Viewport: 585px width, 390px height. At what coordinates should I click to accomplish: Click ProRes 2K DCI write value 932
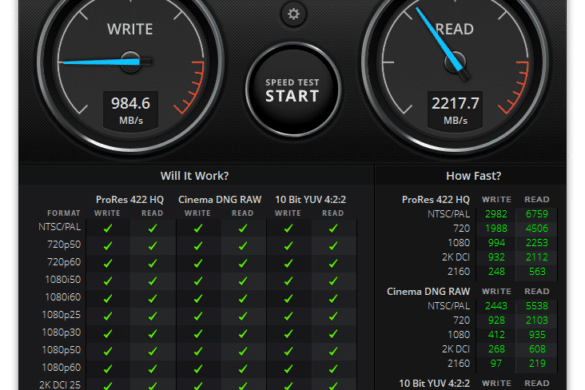[x=497, y=257]
